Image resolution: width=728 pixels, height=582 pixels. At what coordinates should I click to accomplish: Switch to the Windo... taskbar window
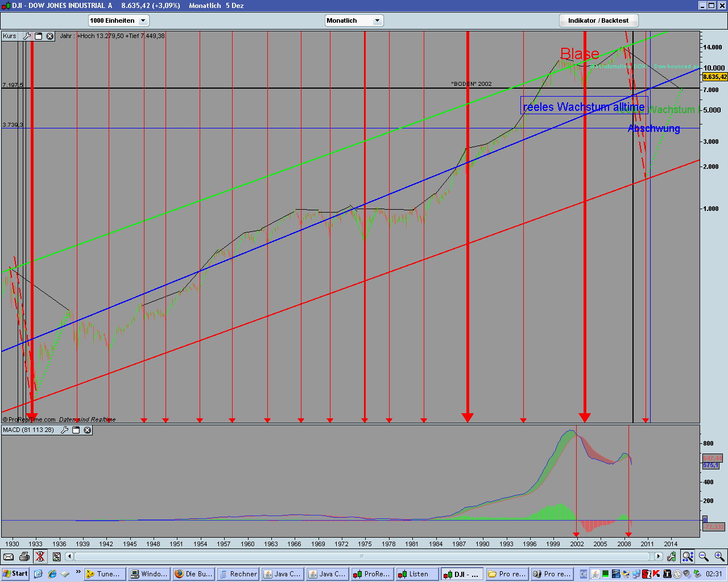click(148, 574)
